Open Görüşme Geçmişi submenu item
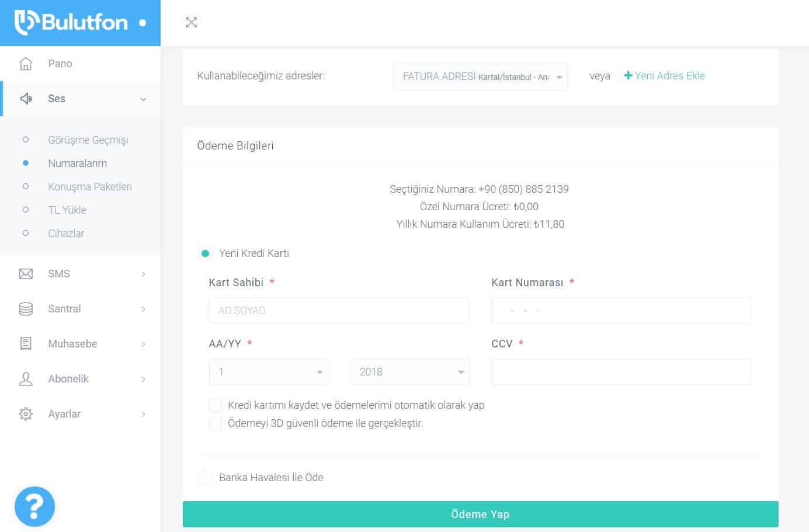This screenshot has width=809, height=532. pos(88,140)
